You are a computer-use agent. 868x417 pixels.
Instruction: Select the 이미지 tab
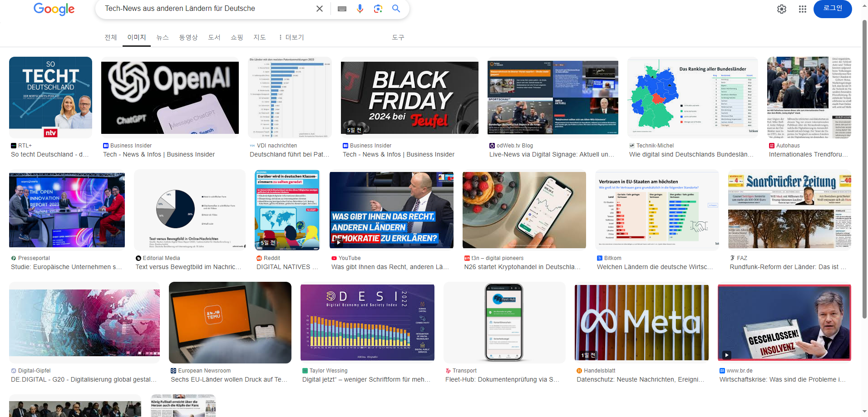(x=137, y=37)
